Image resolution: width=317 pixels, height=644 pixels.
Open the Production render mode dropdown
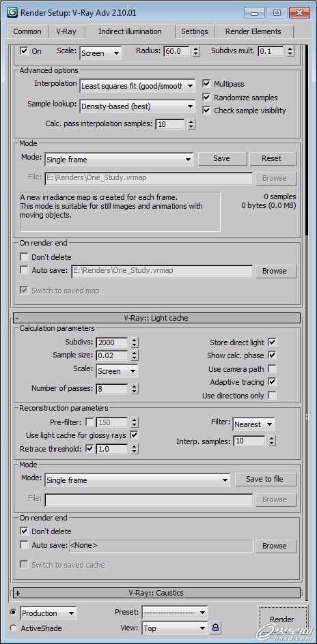coord(48,613)
